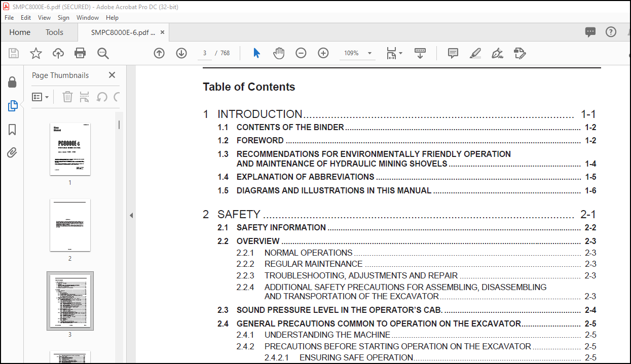Image resolution: width=631 pixels, height=364 pixels.
Task: Switch to the Tools tab
Action: [54, 32]
